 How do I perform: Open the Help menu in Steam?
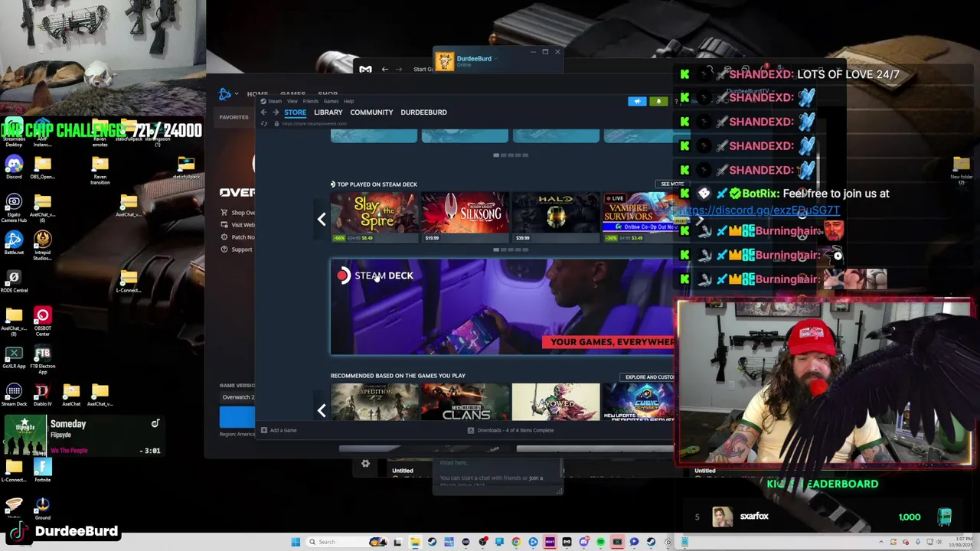(348, 101)
